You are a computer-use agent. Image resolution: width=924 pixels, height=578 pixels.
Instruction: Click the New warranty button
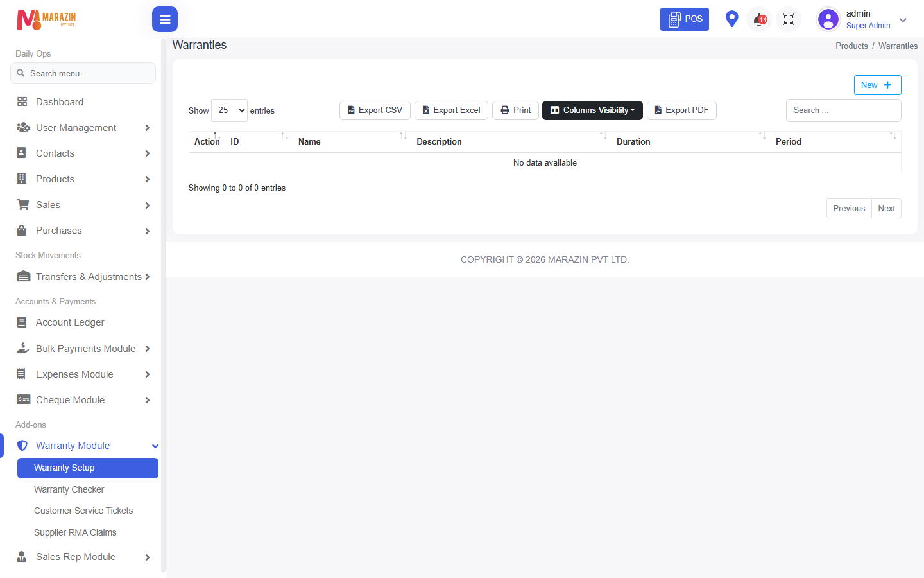coord(877,85)
